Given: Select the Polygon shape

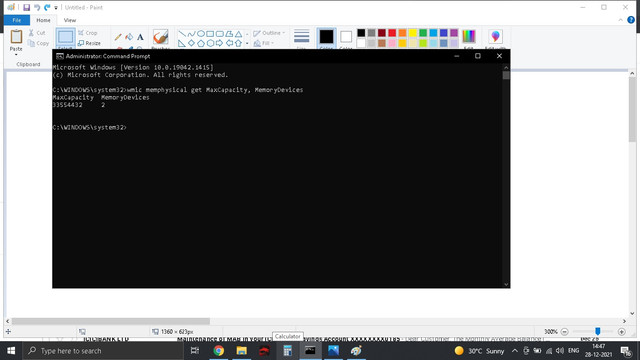Looking at the screenshot, I should tap(229, 34).
